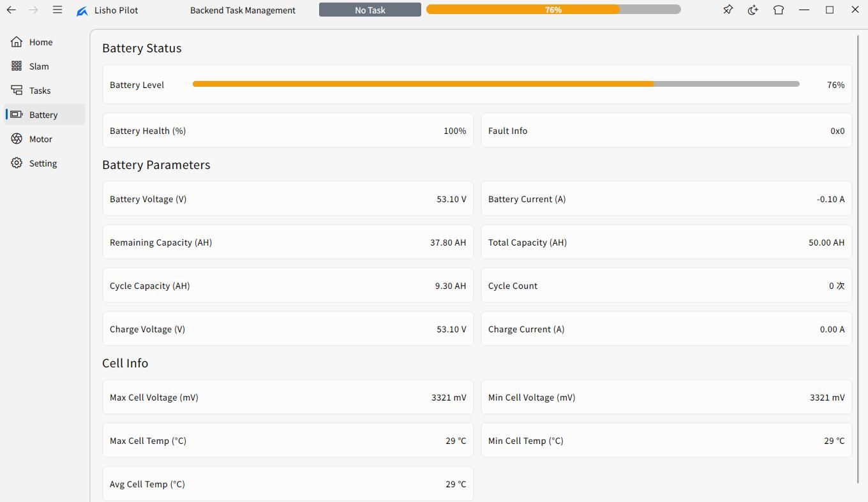868x502 pixels.
Task: Click the Battery Parameters heading
Action: pyautogui.click(x=156, y=165)
